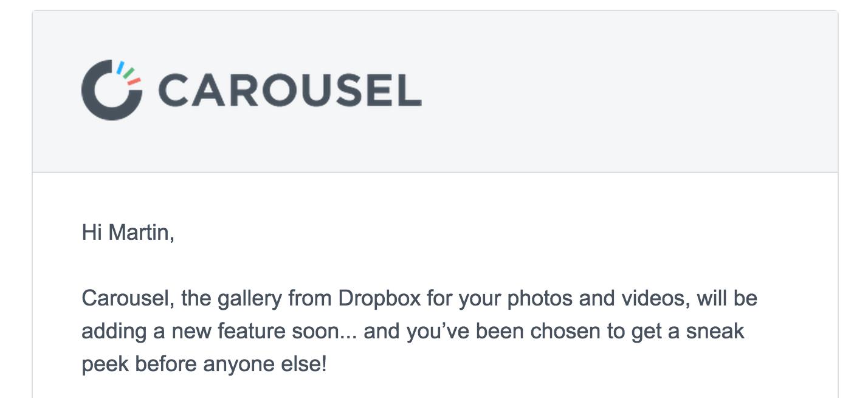The width and height of the screenshot is (868, 398).
Task: Click the red stripe of the logo
Action: (x=134, y=81)
